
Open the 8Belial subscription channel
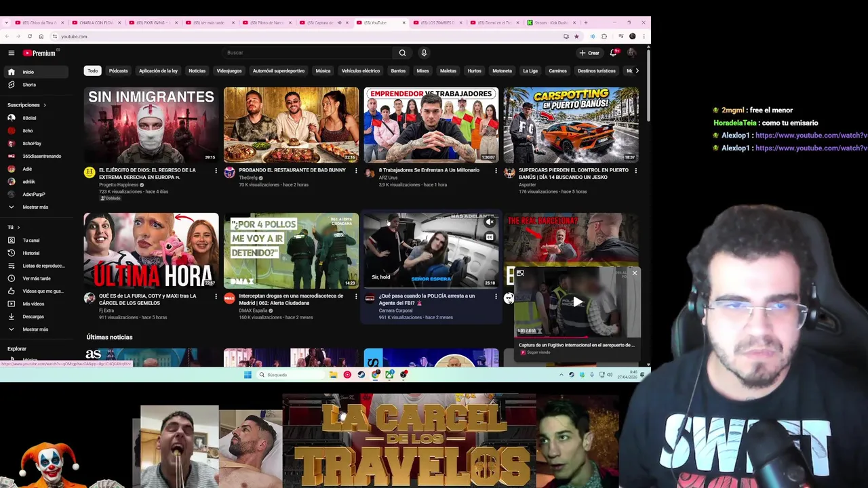(35, 118)
